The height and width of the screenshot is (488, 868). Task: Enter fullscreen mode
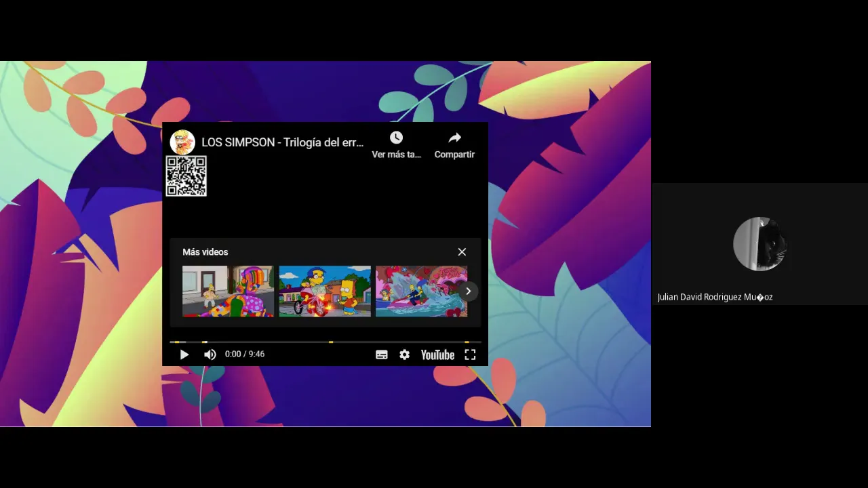click(x=470, y=354)
